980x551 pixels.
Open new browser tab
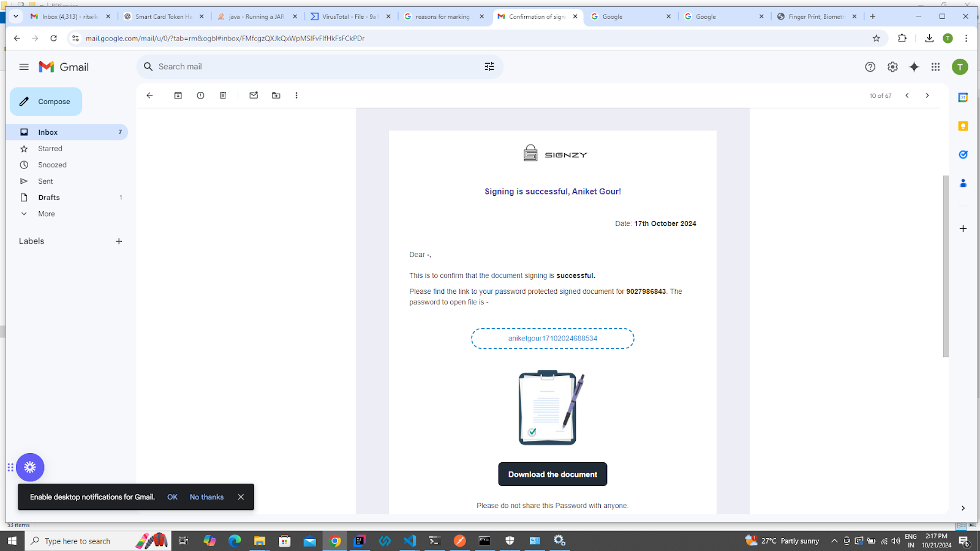tap(873, 17)
